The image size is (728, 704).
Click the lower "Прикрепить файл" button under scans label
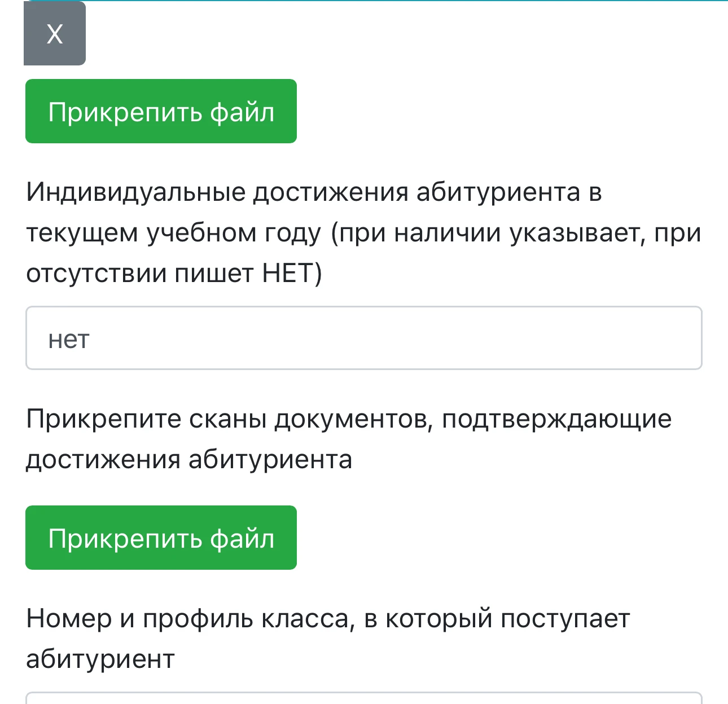[161, 538]
